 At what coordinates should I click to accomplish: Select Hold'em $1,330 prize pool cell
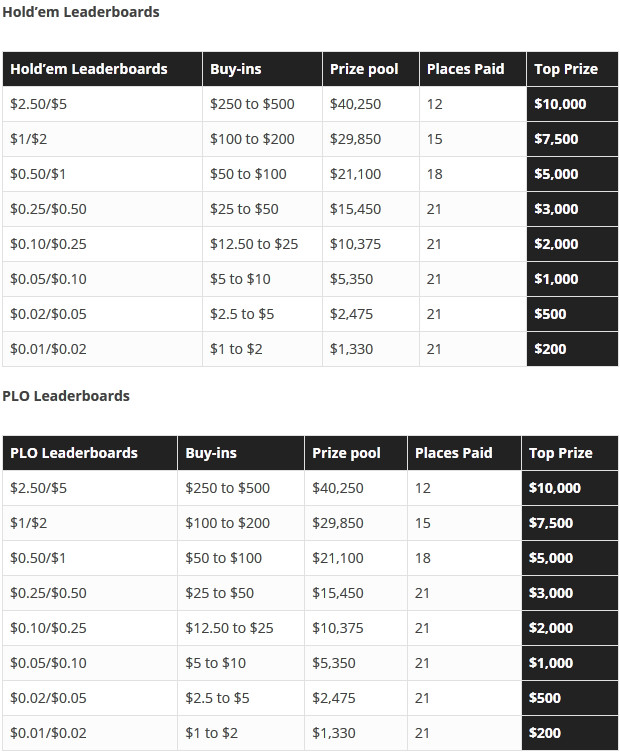(x=371, y=349)
